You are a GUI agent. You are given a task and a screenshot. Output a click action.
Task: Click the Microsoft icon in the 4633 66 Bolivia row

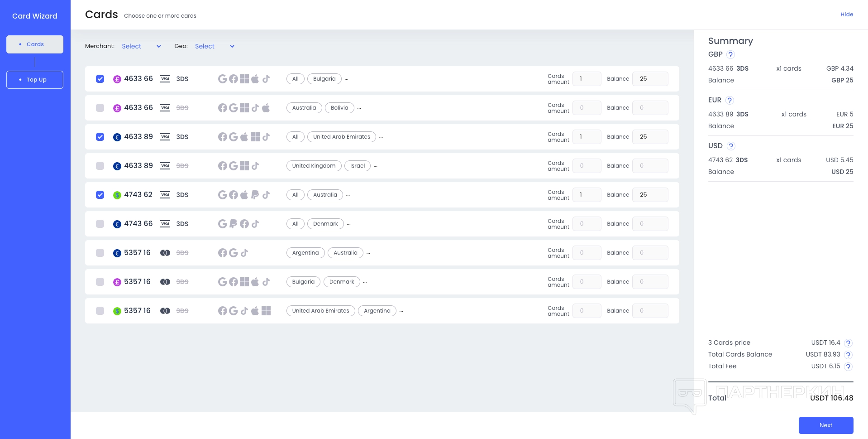(244, 108)
